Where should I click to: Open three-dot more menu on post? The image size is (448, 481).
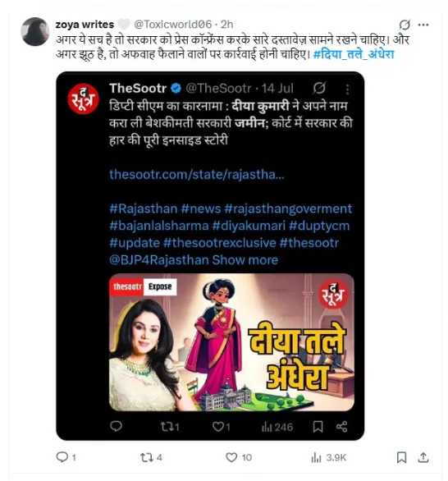click(x=423, y=25)
